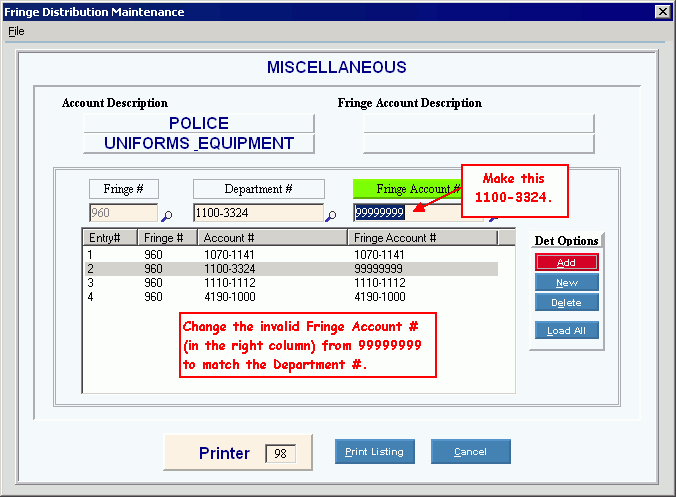Open the File menu
Viewport: 676px width, 497px height.
tap(16, 31)
